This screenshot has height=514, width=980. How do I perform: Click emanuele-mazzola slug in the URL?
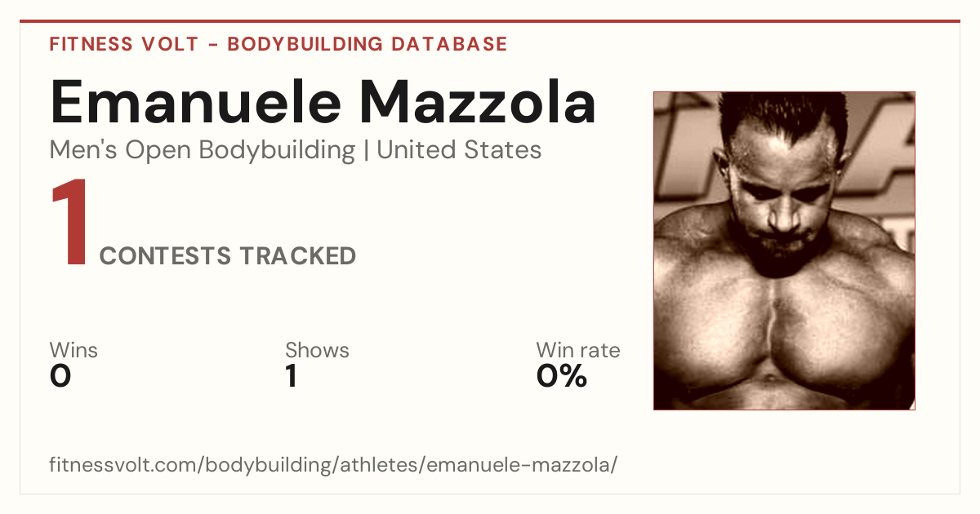click(x=519, y=466)
